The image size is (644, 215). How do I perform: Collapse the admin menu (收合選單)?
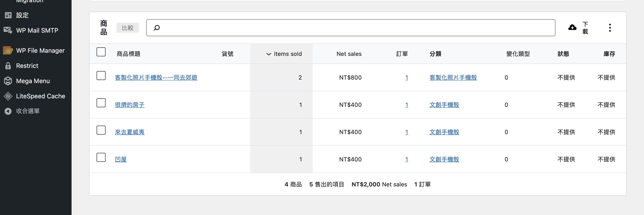point(28,111)
